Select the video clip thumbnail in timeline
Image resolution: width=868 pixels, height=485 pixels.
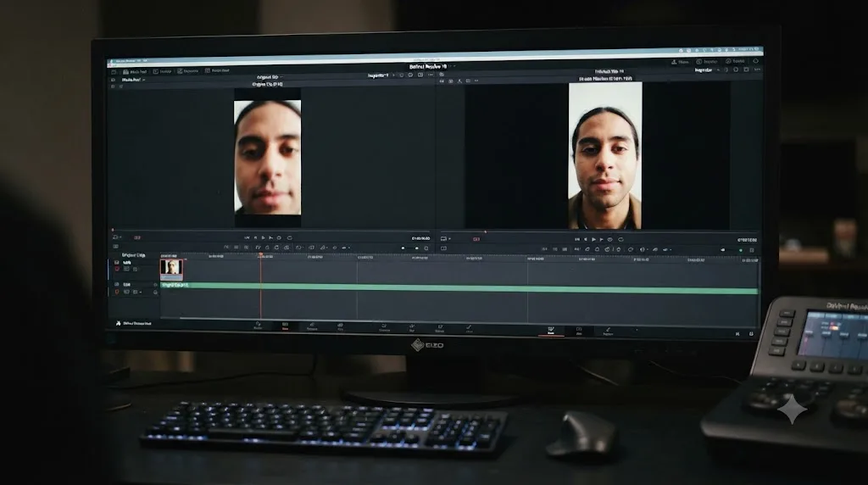171,269
